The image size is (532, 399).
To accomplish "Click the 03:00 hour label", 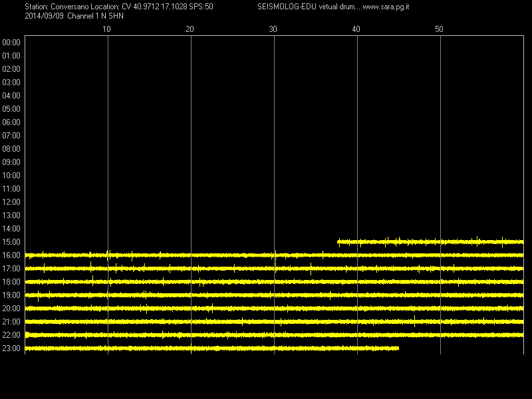I will point(11,82).
